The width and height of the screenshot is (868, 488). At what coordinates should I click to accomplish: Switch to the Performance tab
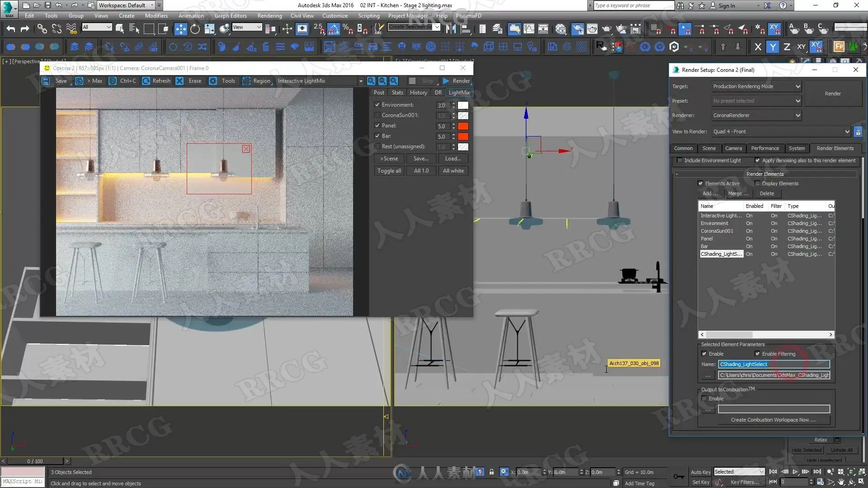click(x=765, y=148)
